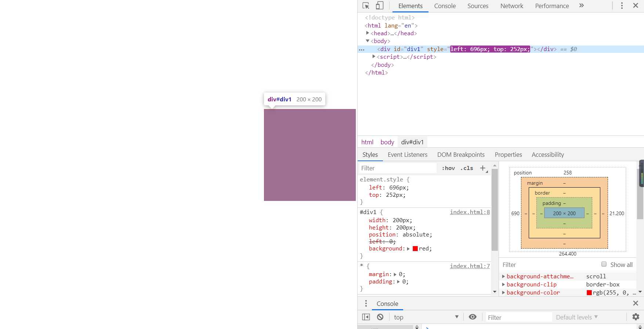Screen dimensions: 644x329
Task: Edit the position: absolute declaration
Action: tap(401, 234)
